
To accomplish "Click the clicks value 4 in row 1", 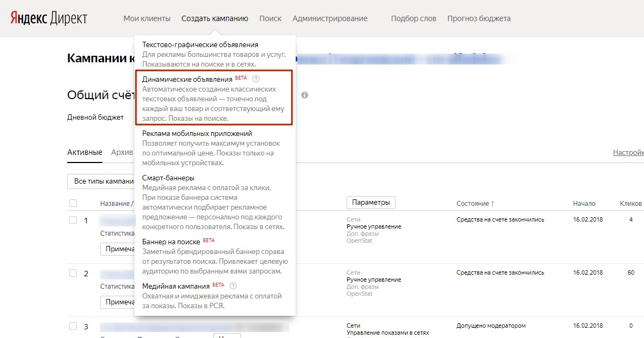I will click(x=631, y=220).
